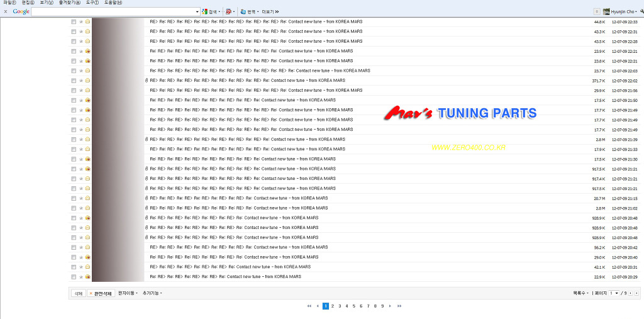Close the Google toolbar with the X icon

click(5, 11)
